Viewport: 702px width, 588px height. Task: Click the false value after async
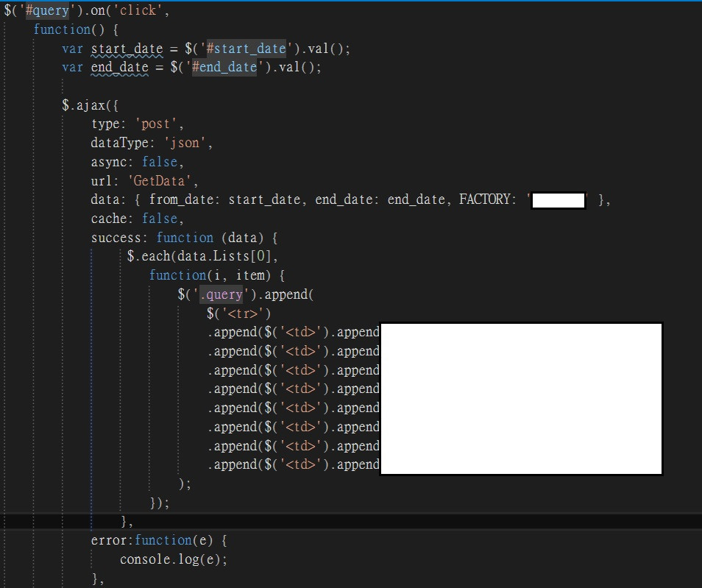[160, 162]
